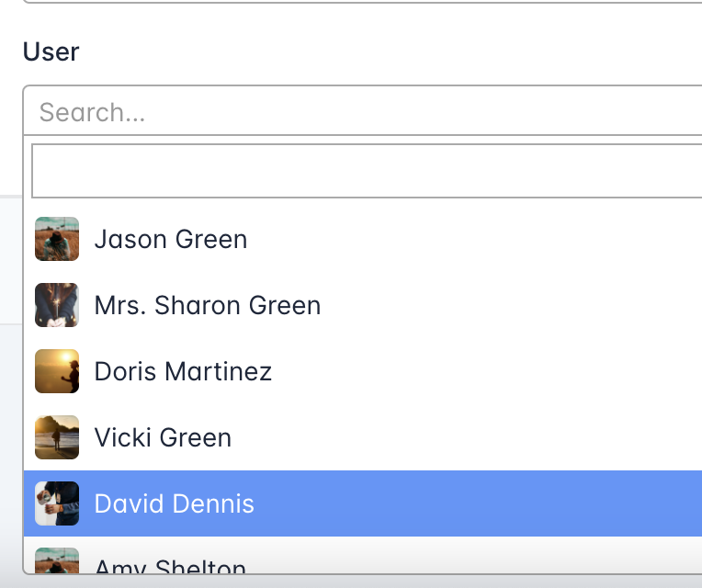702x588 pixels.
Task: Choose Mrs. Sharon Green option
Action: click(363, 305)
